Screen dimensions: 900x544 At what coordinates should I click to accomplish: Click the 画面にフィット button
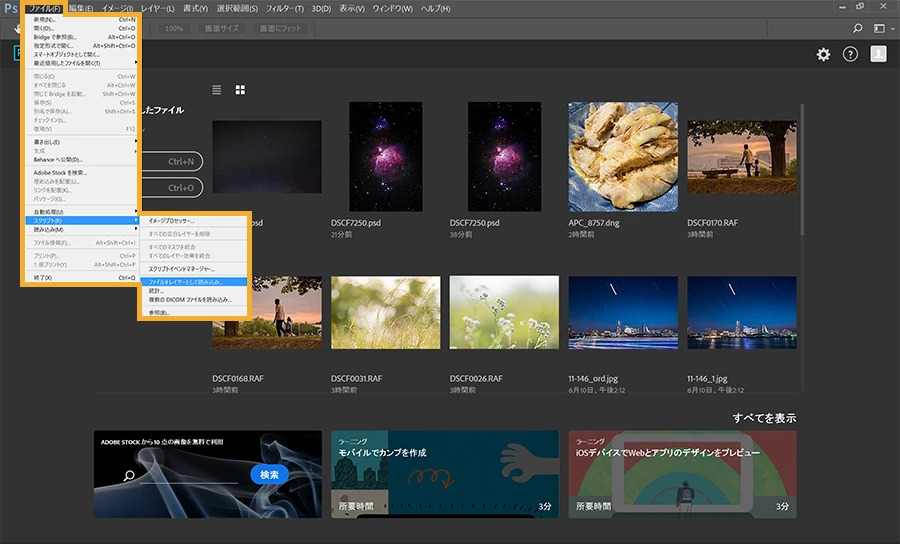click(x=280, y=28)
